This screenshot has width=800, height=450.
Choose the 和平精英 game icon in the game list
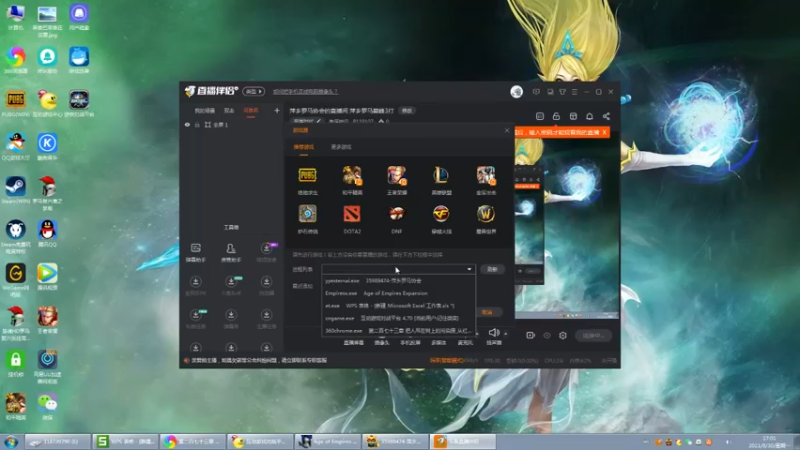point(352,176)
